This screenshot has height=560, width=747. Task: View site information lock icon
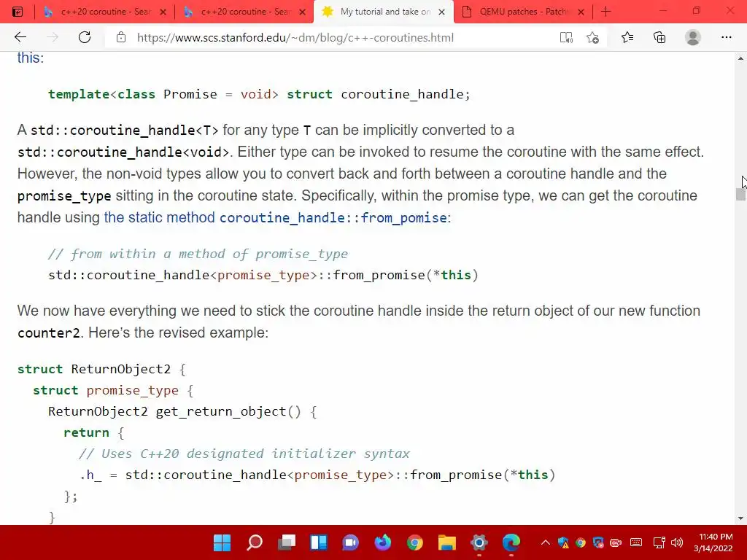(121, 37)
